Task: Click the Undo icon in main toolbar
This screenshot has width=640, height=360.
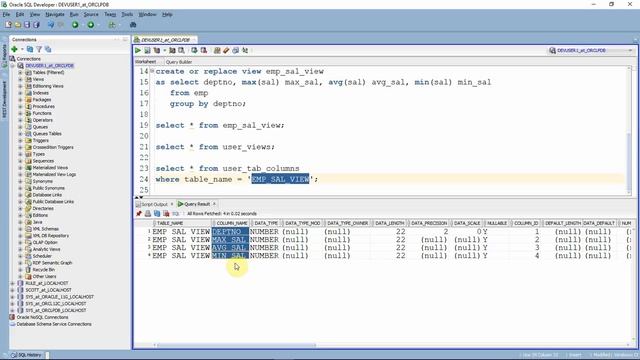Action: (x=51, y=25)
